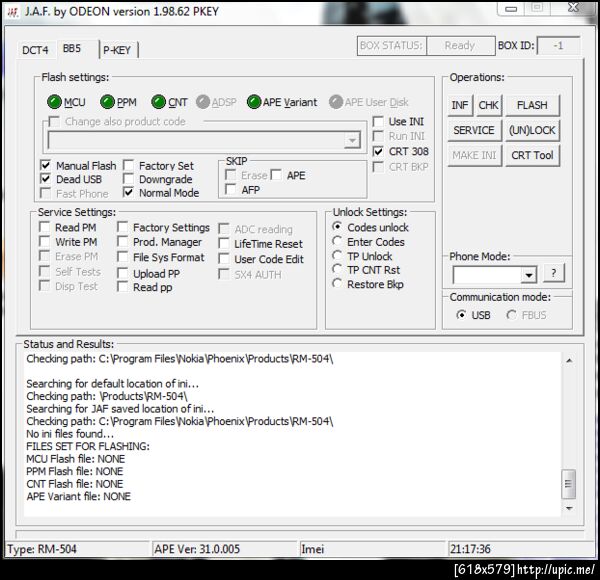Open the CRT Tool
Viewport: 600px width, 580px height.
[532, 155]
